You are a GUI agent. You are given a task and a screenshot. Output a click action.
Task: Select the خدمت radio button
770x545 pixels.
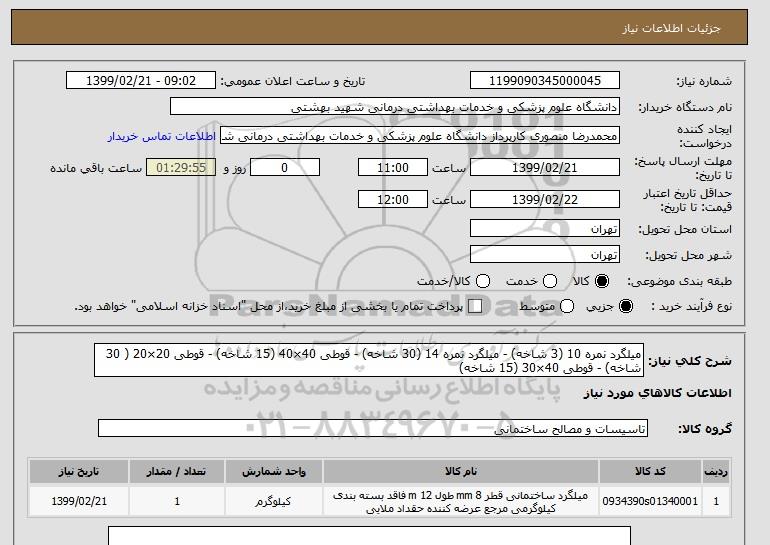pyautogui.click(x=550, y=281)
